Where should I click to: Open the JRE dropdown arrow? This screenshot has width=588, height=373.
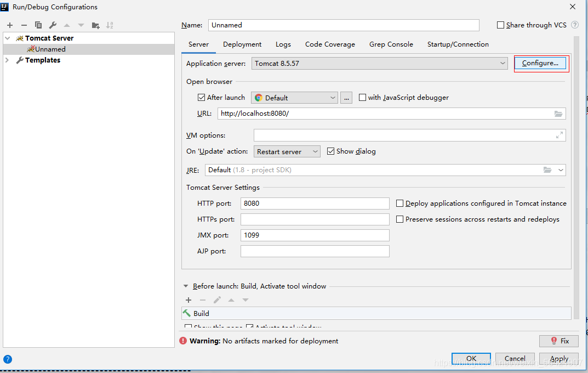(x=561, y=170)
